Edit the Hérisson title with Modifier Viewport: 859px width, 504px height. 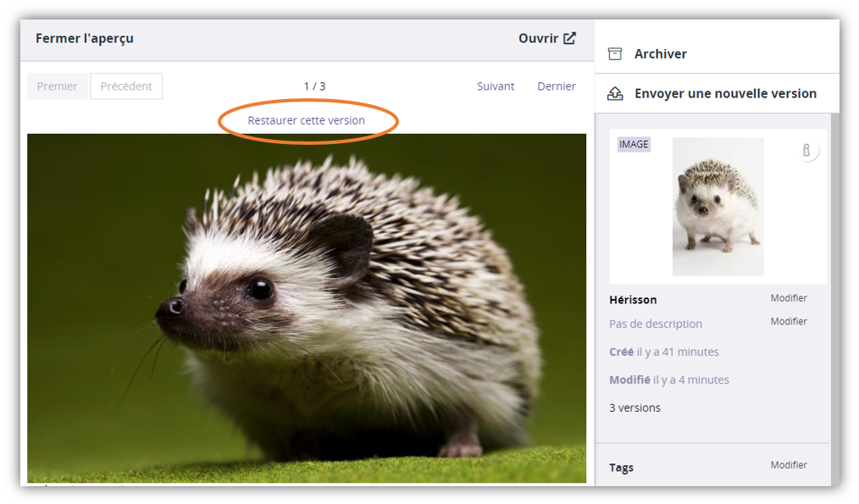(789, 298)
